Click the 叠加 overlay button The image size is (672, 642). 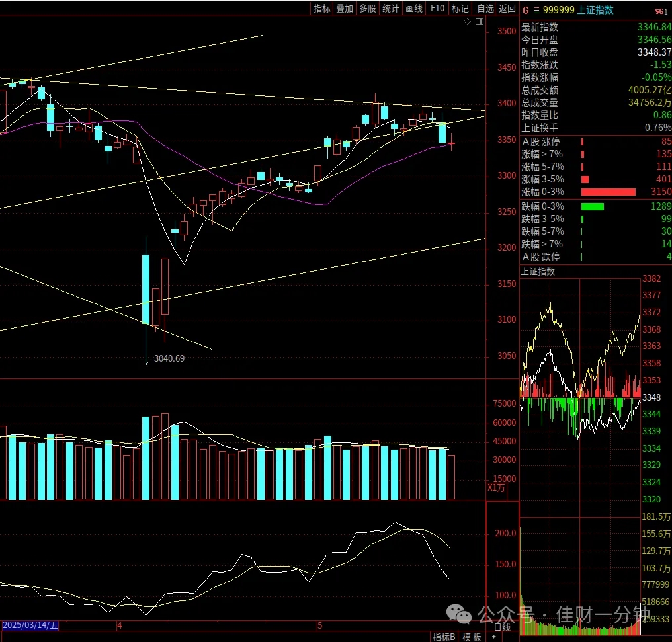[x=344, y=8]
